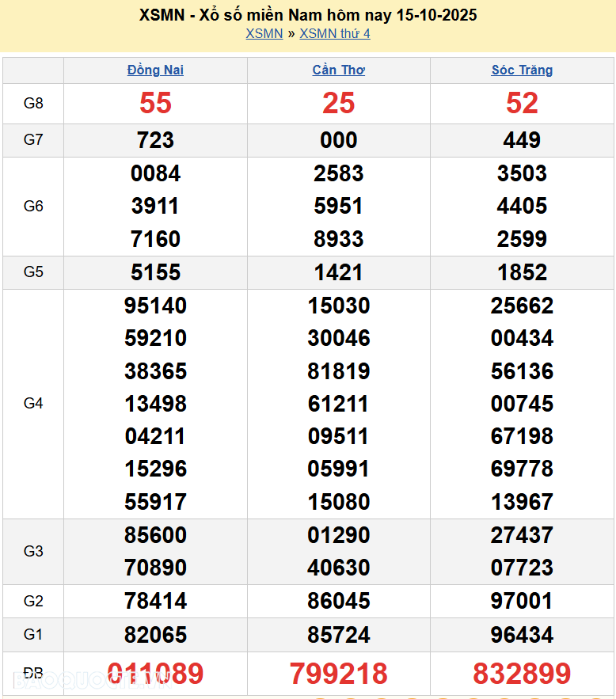Screen dimensions: 616x699
Task: Click the G4 row label
Action: (x=33, y=404)
